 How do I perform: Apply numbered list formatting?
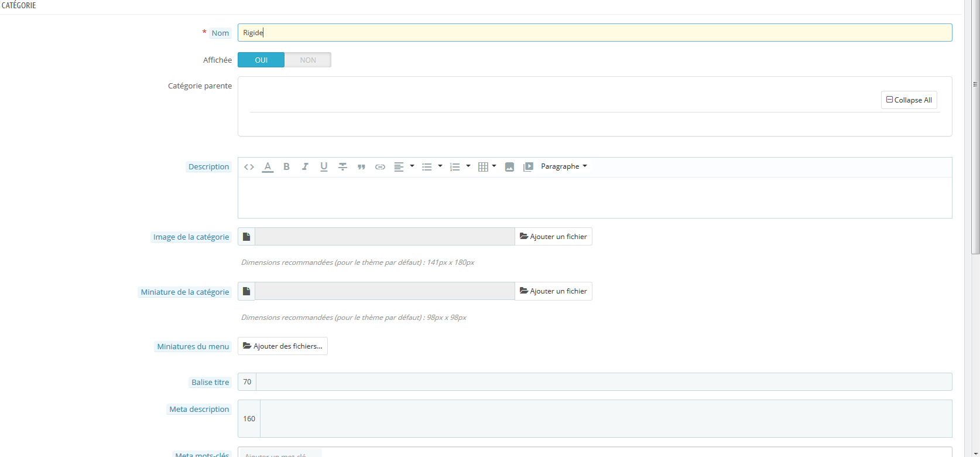click(x=455, y=167)
